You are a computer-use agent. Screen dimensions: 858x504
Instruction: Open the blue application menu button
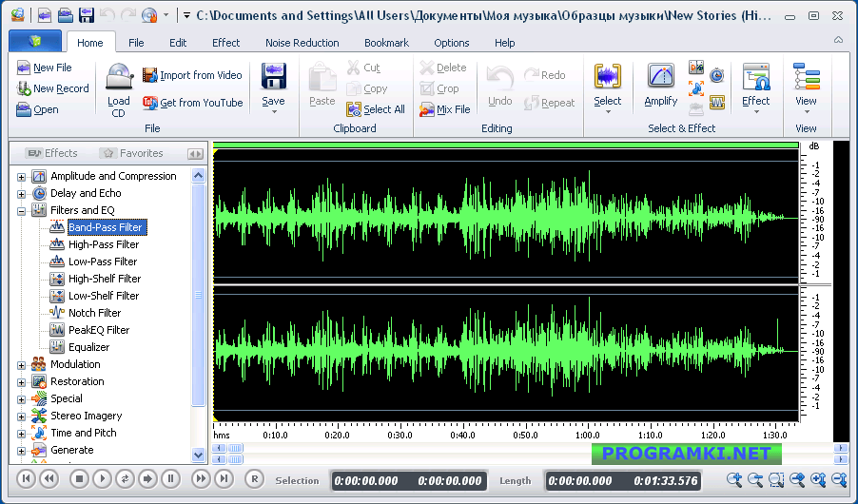point(35,41)
